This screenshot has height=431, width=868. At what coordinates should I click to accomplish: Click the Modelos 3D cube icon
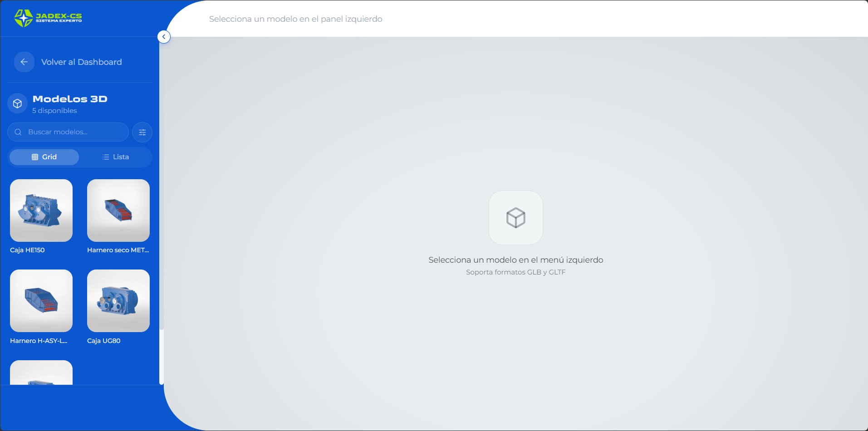(18, 104)
